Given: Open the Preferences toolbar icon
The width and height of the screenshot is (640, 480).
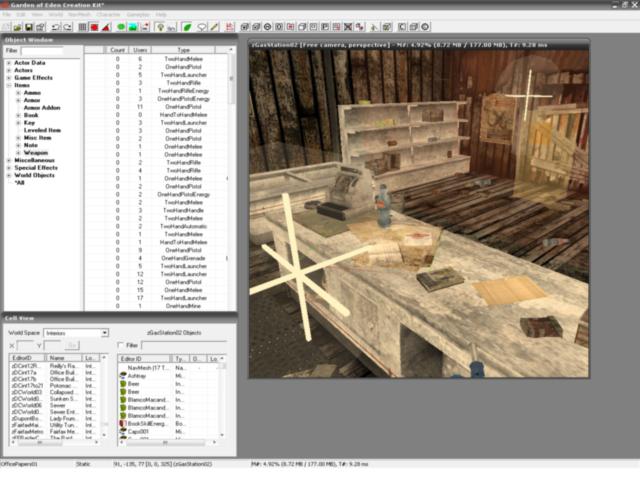Looking at the screenshot, I should pyautogui.click(x=40, y=27).
